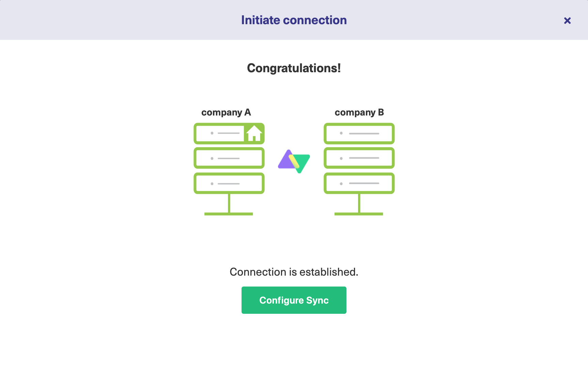Click company A's bottom server rack

(x=229, y=183)
